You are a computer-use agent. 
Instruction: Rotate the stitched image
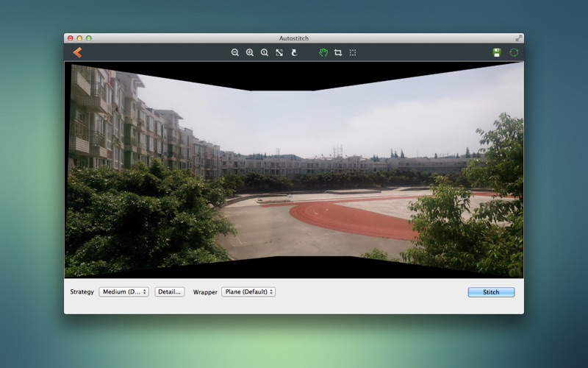coord(295,52)
